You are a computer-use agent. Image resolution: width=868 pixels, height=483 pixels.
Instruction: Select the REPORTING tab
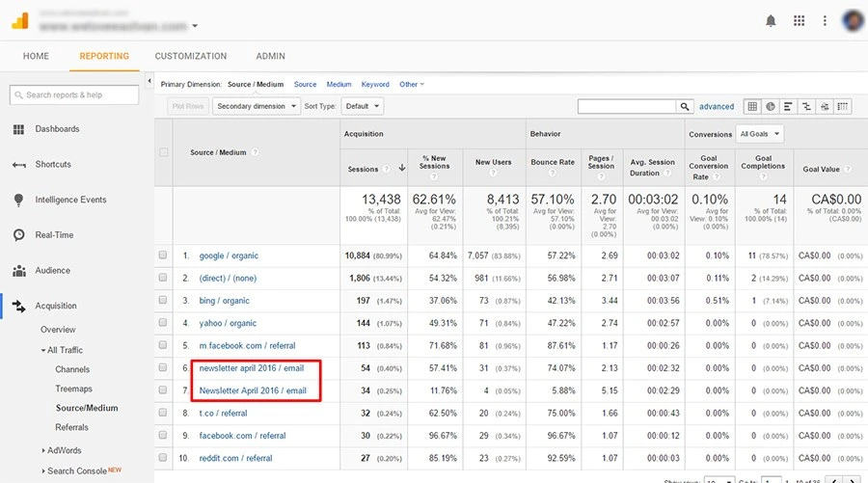coord(104,56)
